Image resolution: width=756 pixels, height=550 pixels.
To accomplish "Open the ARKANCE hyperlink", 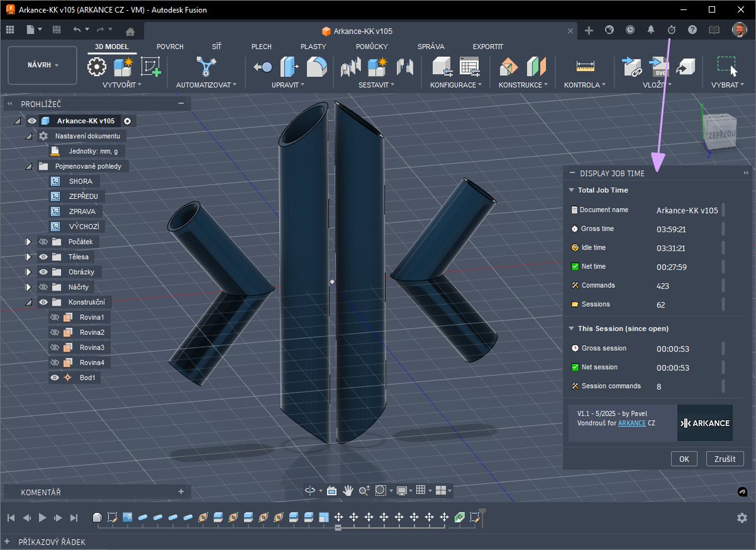I will 632,423.
